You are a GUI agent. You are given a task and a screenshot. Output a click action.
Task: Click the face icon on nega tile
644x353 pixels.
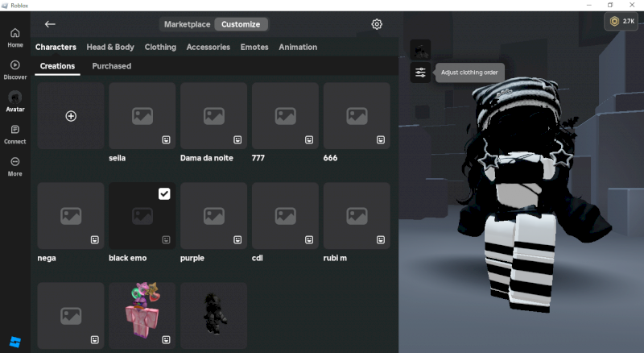point(94,240)
